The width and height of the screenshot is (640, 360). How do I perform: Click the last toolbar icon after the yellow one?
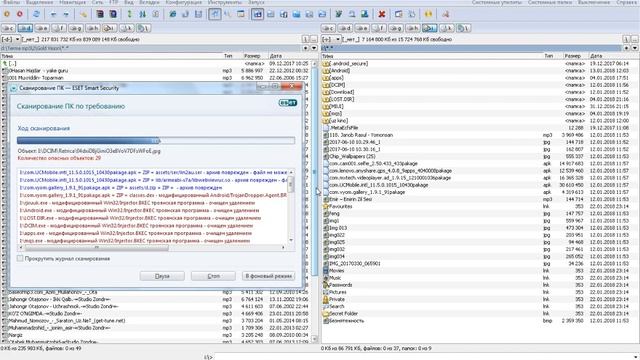(x=445, y=14)
